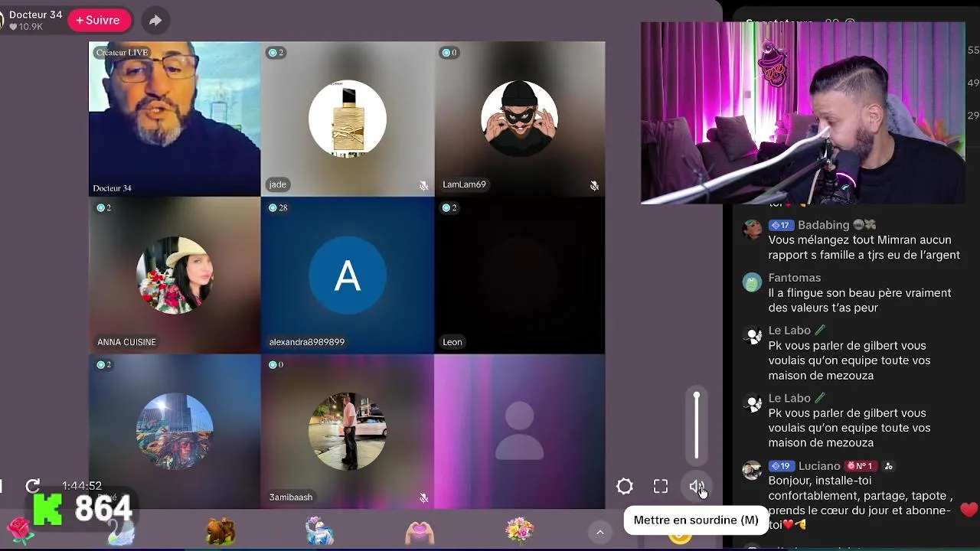The height and width of the screenshot is (551, 980).
Task: Click the streamer webcam overlay
Action: [x=802, y=113]
